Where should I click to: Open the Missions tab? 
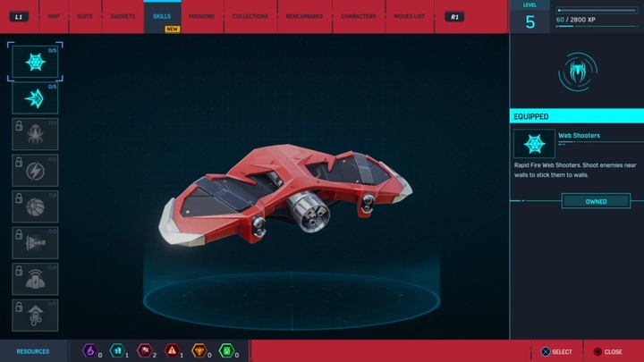201,16
